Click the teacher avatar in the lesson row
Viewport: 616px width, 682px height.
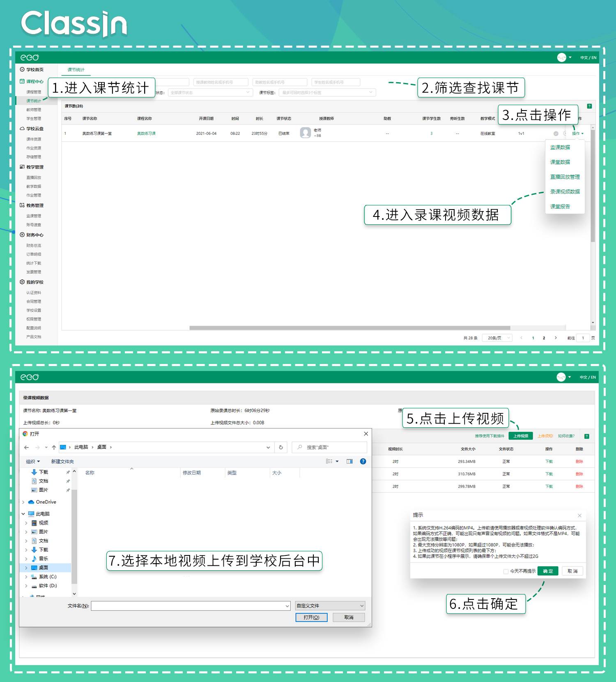tap(305, 133)
